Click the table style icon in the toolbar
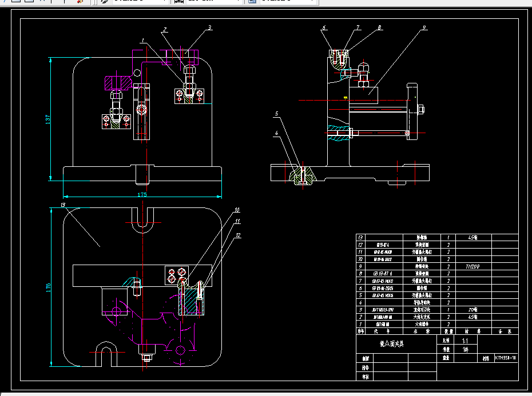Screen dimensions: 532x396 [252, 1]
